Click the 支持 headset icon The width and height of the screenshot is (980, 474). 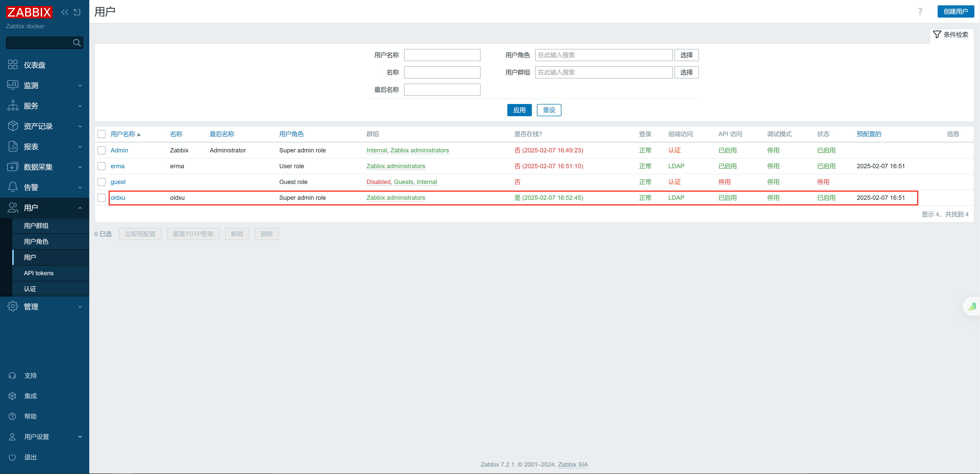12,376
